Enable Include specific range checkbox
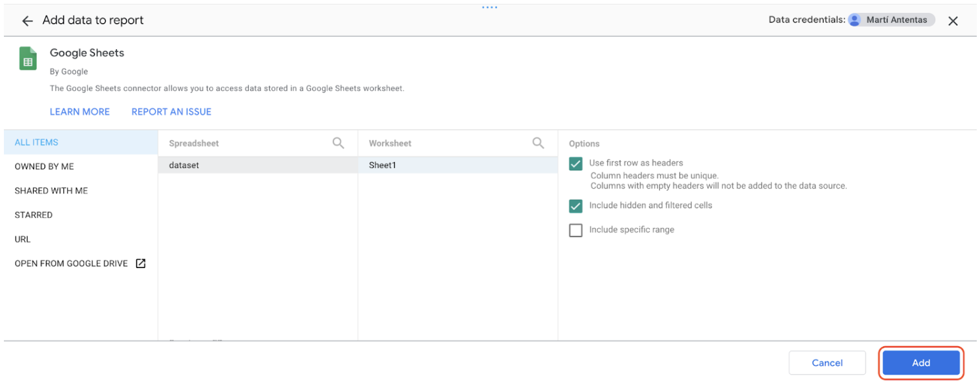Screen dimensions: 980x385 pyautogui.click(x=576, y=230)
